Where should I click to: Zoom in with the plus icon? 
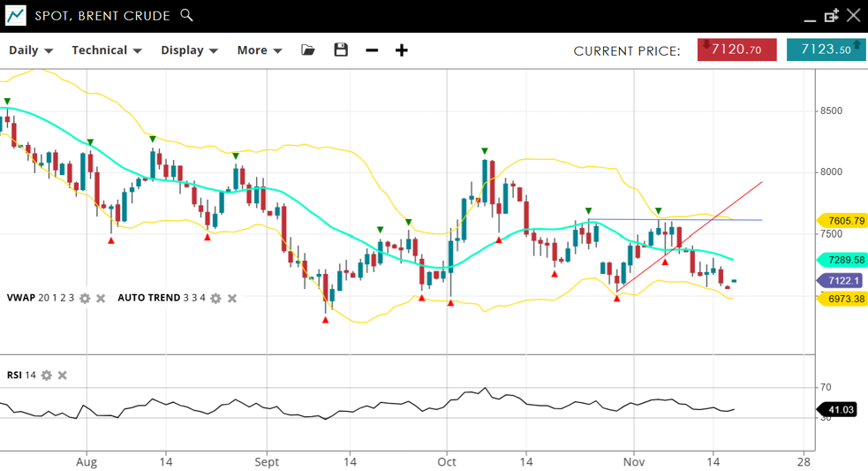pos(402,50)
